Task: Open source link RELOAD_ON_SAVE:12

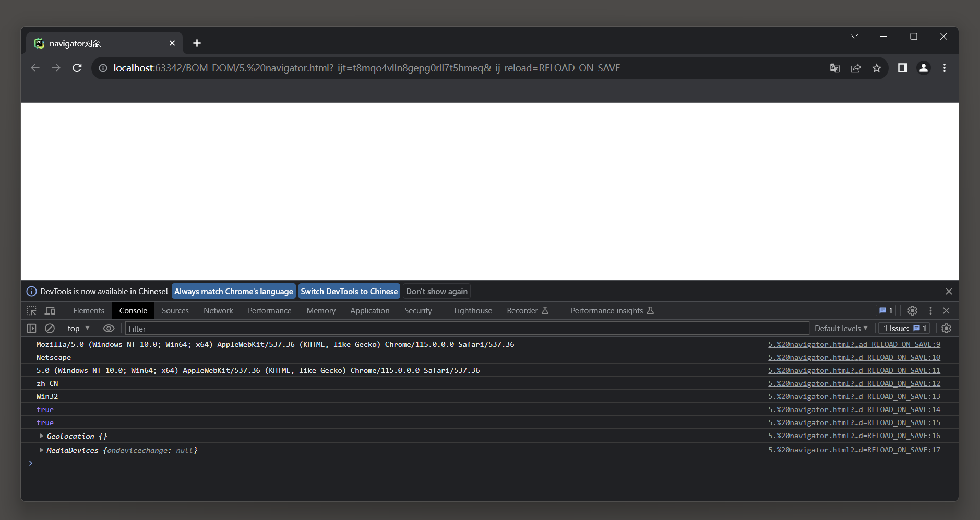Action: 854,383
